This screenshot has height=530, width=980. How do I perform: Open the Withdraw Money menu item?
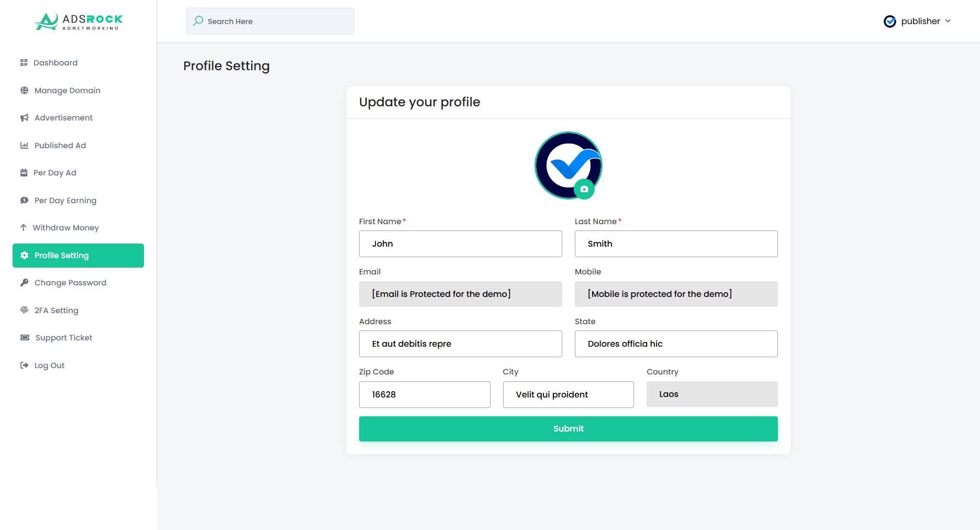(65, 228)
